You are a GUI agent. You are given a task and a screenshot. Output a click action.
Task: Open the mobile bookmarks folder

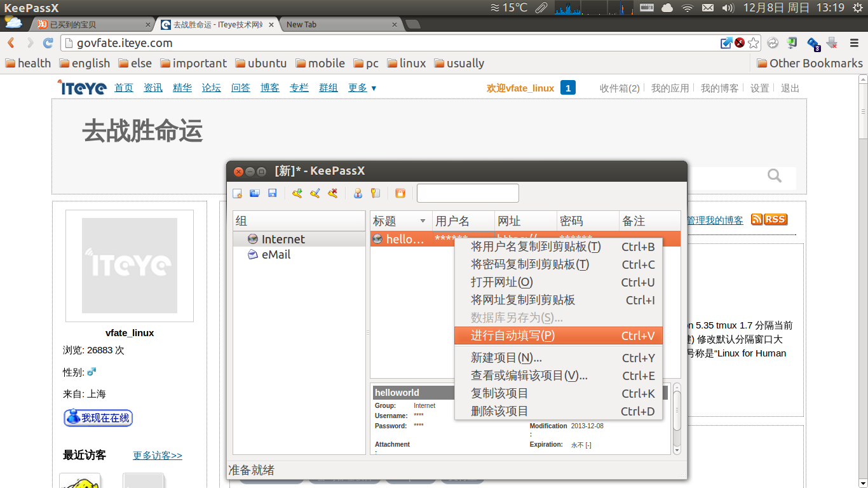(320, 63)
